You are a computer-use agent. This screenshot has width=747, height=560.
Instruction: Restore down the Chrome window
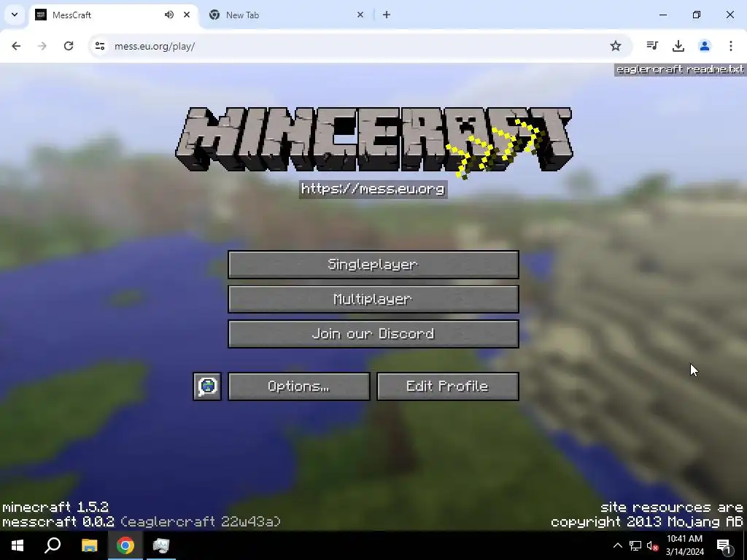(x=697, y=15)
